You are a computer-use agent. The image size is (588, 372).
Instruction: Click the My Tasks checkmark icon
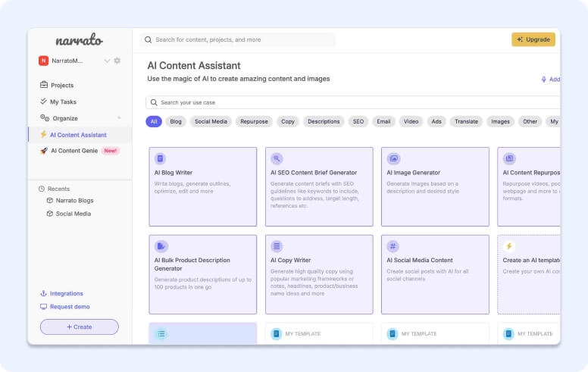click(43, 102)
